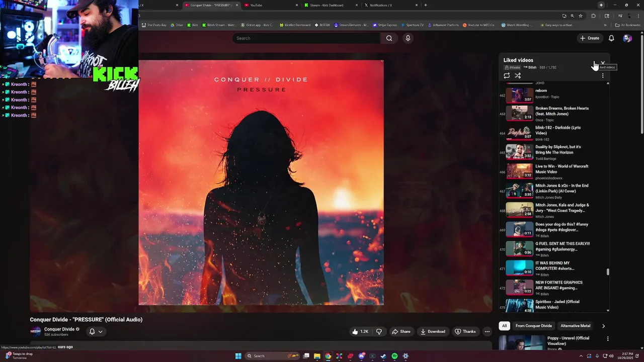Open Discord from the taskbar
The width and height of the screenshot is (644, 362).
361,356
